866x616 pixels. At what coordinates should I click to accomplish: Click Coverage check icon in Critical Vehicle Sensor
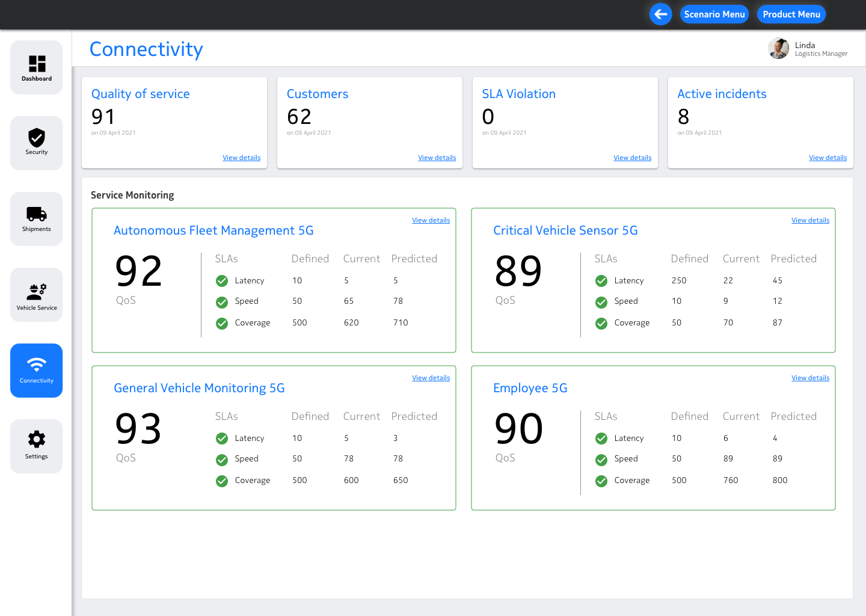point(601,324)
